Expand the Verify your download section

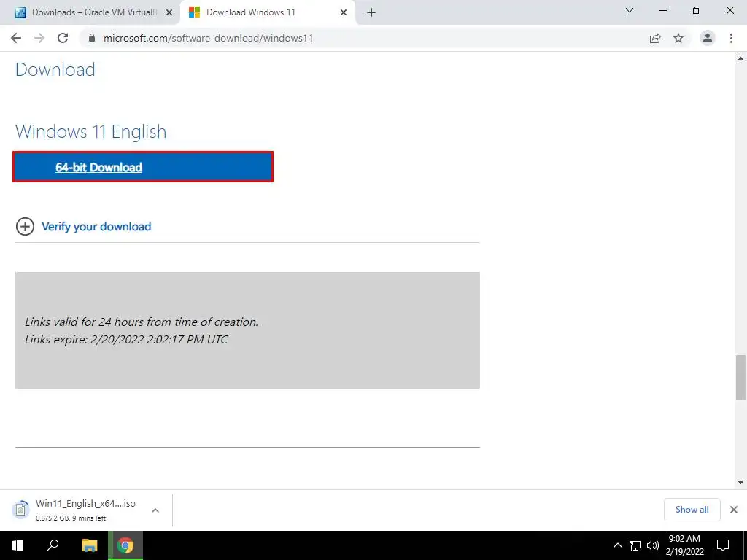tap(25, 227)
